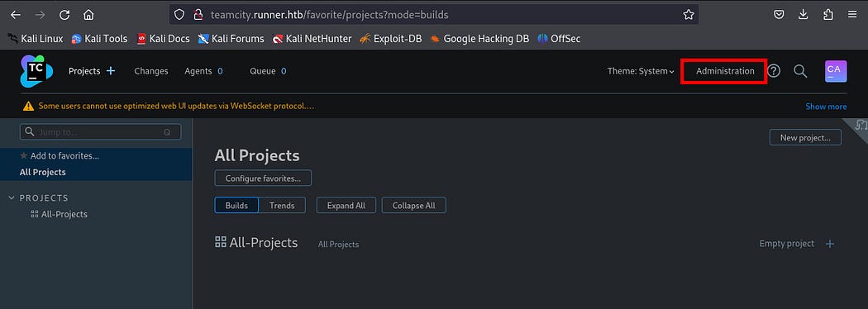Open the Google Hacking DB bookmark
The image size is (868, 309).
pyautogui.click(x=480, y=39)
